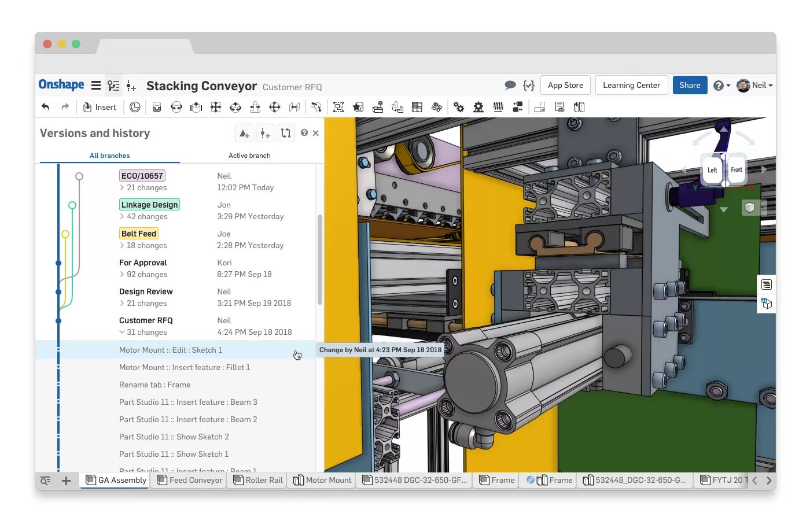Image resolution: width=810 pixels, height=532 pixels.
Task: Expand For Approval 92 changes
Action: click(143, 275)
